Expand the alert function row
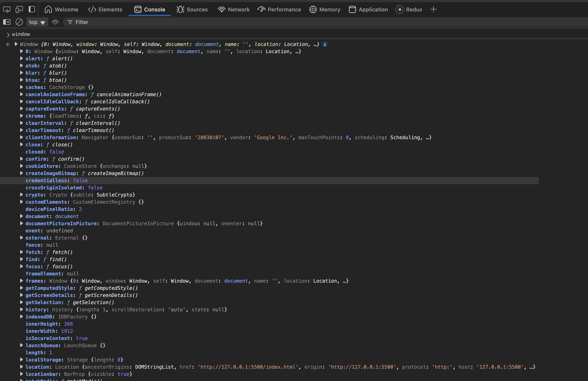 point(21,58)
